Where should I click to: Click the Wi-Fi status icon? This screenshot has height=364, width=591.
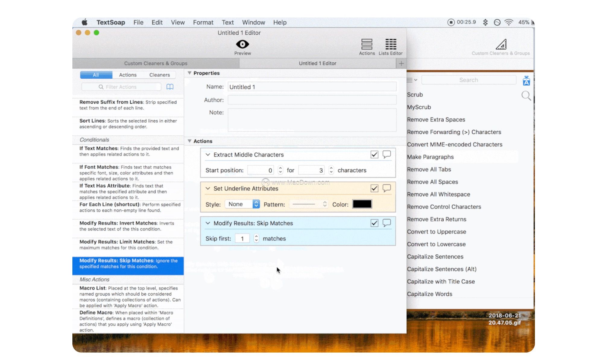[509, 22]
